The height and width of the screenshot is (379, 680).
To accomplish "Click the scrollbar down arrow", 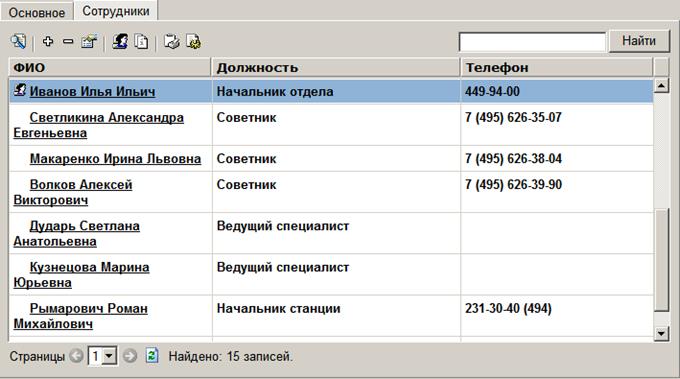I will click(661, 333).
